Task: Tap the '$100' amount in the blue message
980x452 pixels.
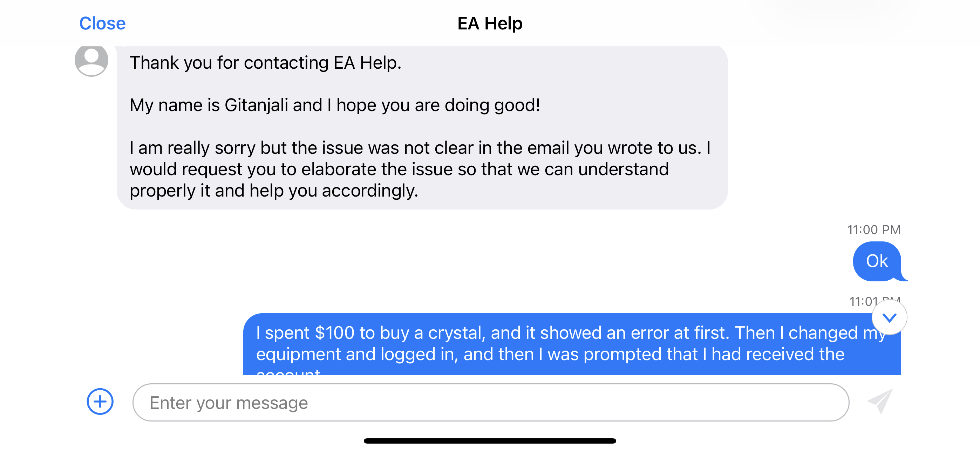Action: (x=335, y=333)
